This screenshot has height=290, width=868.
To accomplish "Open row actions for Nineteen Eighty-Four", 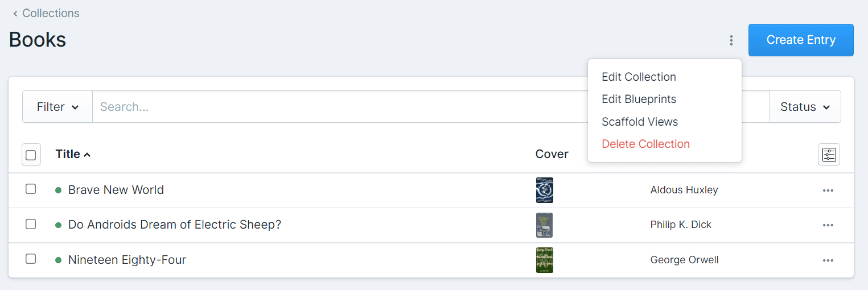I will click(828, 260).
